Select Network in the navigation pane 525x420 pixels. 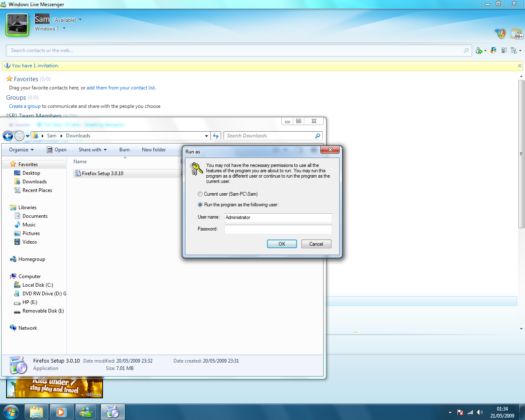click(27, 328)
